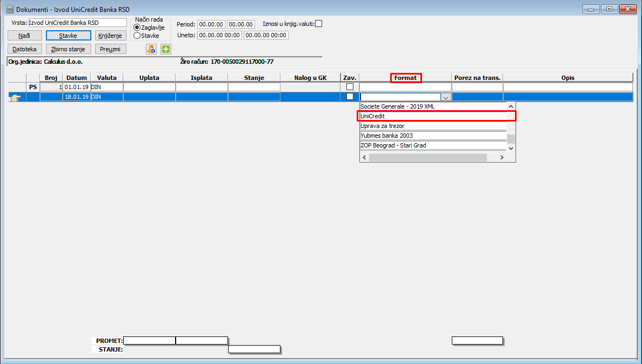The height and width of the screenshot is (364, 642).
Task: Open Zbirno stanje summary button
Action: [68, 49]
